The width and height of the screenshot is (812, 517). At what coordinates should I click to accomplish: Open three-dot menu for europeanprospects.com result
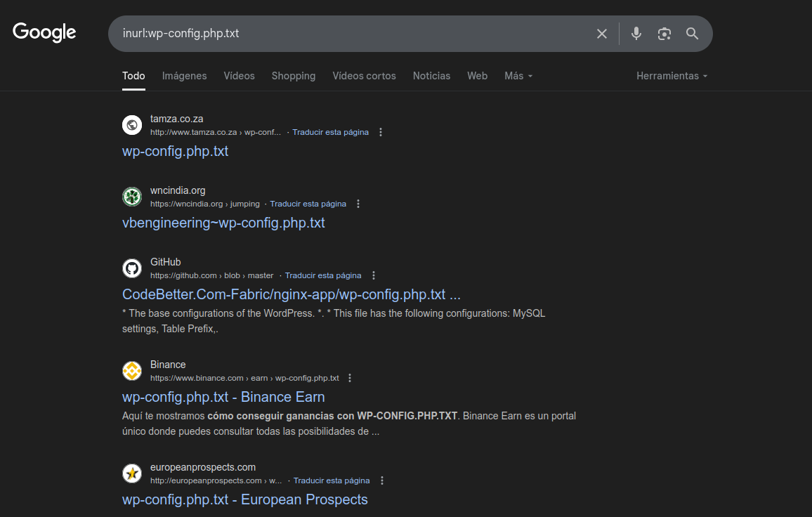coord(382,480)
